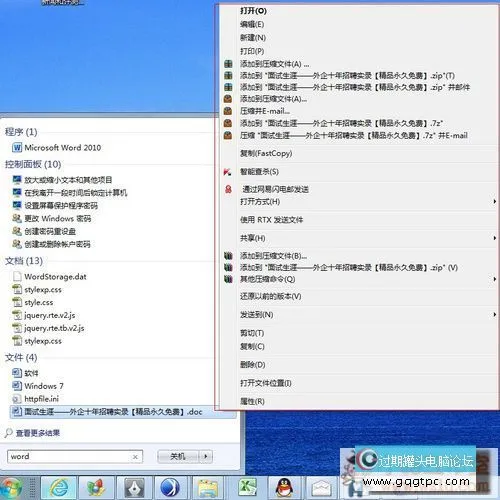Open jquery.rte.tb.v2.js document result

[x=54, y=328]
